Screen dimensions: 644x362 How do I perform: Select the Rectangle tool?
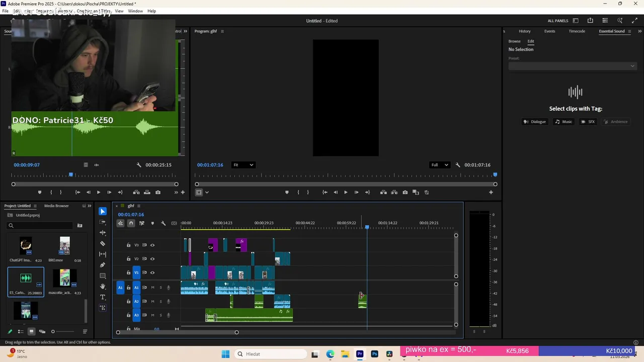tap(103, 276)
